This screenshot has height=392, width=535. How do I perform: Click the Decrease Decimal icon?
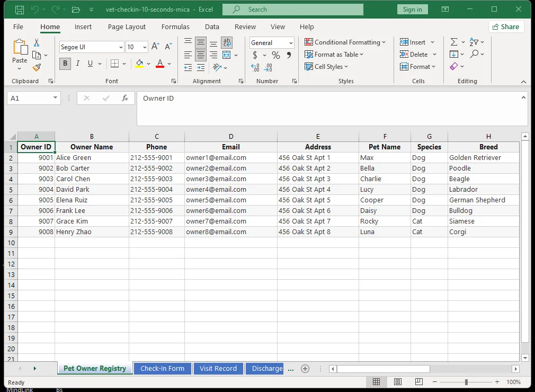[x=268, y=68]
